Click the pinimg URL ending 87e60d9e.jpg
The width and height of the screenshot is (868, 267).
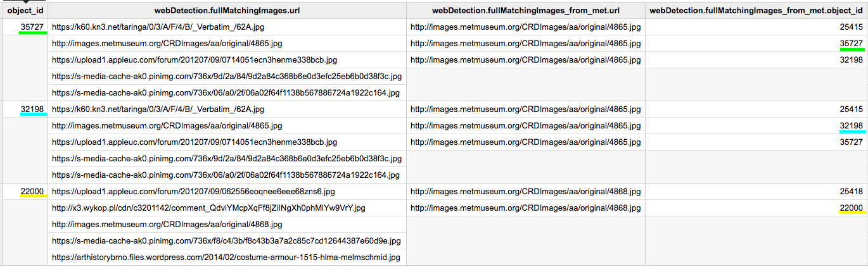[226, 241]
